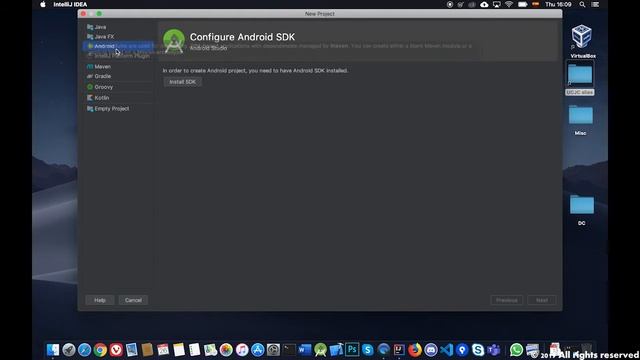Open Notes from the Dock
Viewport: 640px width, 360px height.
point(179,350)
